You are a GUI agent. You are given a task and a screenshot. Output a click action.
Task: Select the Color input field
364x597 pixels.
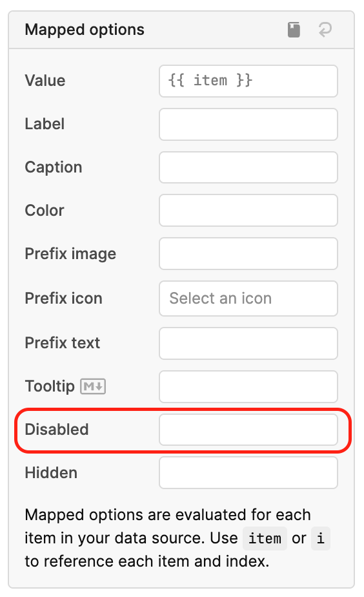(x=248, y=211)
